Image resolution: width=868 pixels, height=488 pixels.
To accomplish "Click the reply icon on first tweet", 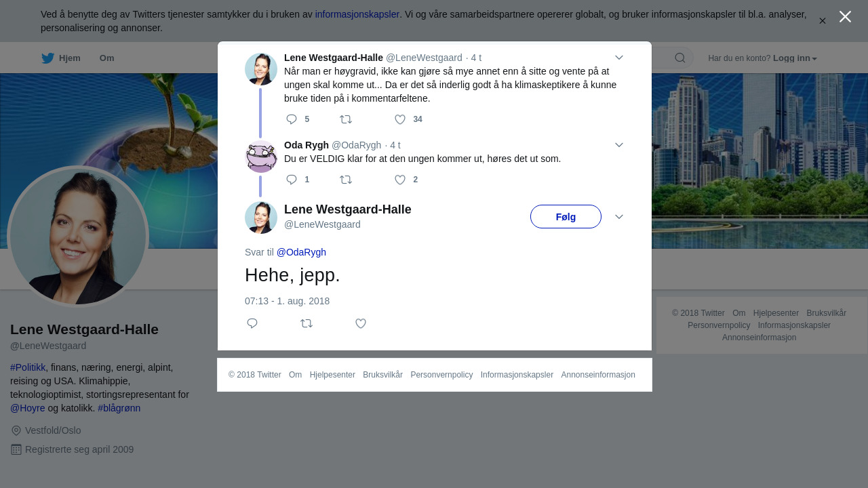I will click(292, 119).
